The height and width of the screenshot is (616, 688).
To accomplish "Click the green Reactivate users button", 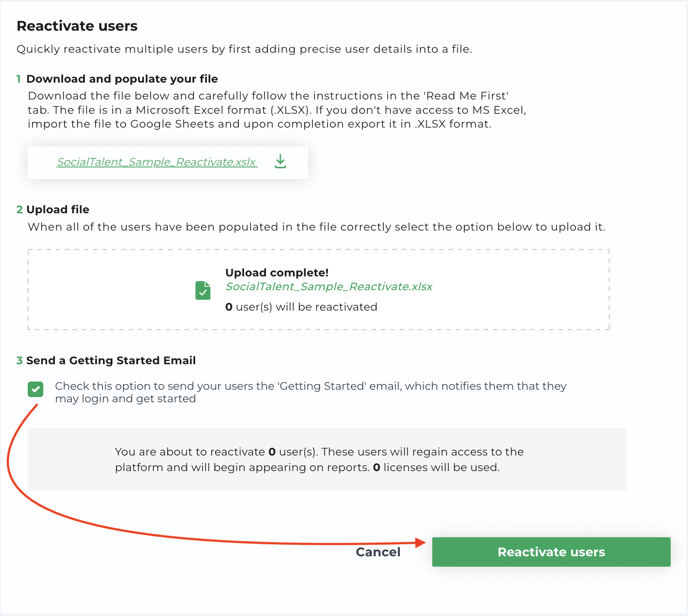I will (x=551, y=552).
